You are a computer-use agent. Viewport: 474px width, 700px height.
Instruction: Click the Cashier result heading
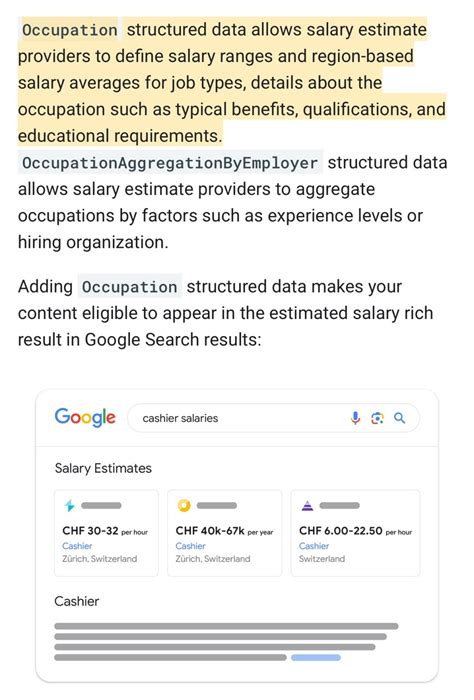coord(77,601)
